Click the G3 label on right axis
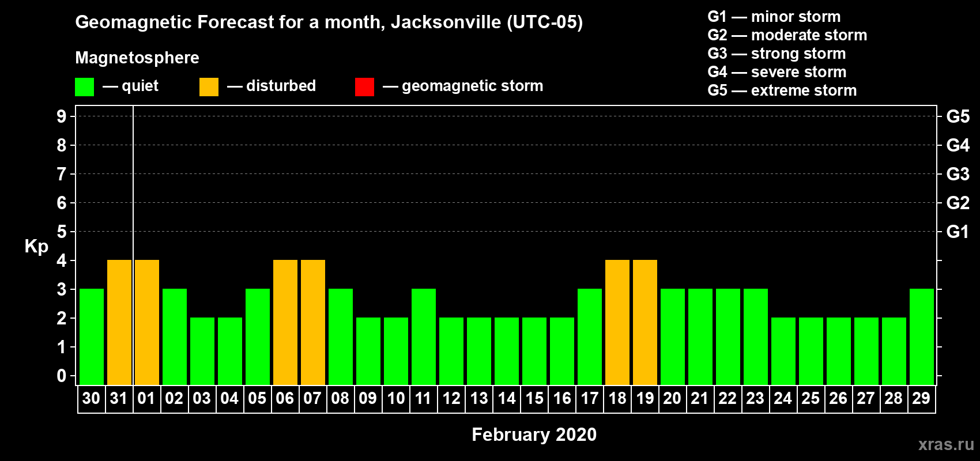Screen dimensions: 980x461 tap(958, 174)
